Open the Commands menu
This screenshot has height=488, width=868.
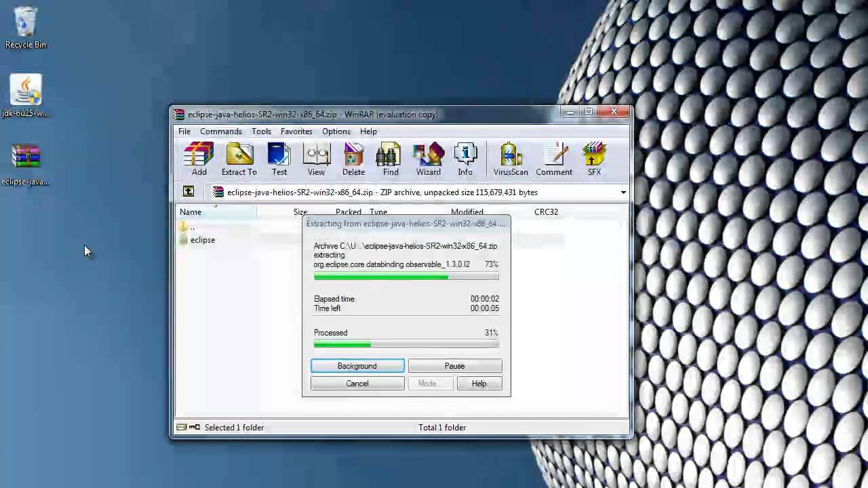(x=221, y=131)
